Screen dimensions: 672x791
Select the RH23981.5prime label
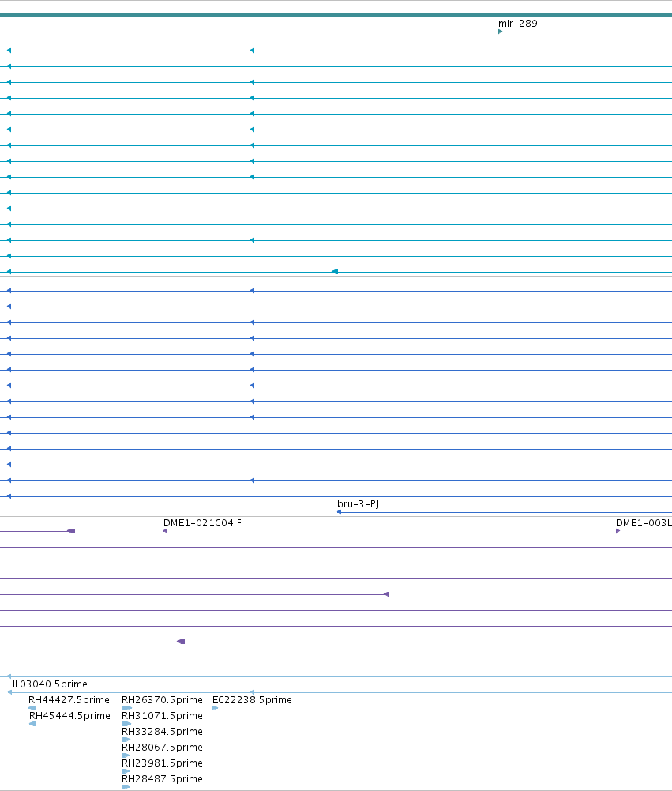(162, 763)
